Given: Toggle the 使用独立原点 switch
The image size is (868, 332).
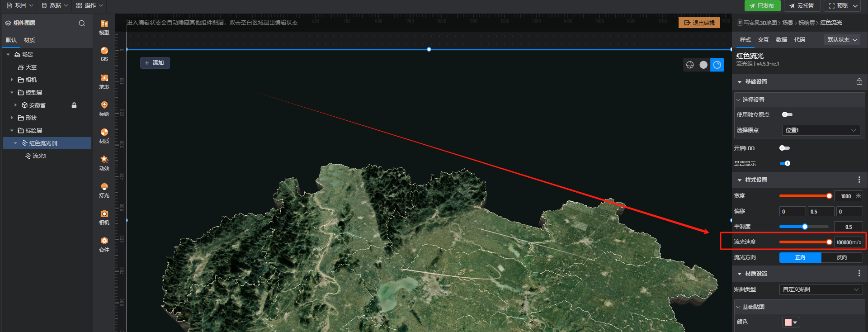Looking at the screenshot, I should click(x=787, y=115).
